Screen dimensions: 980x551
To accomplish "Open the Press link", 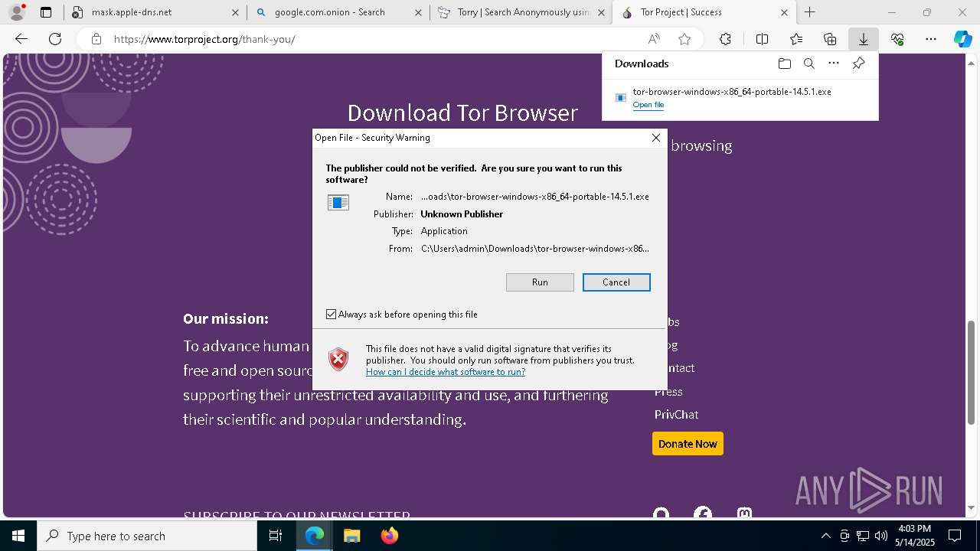I will 668,392.
